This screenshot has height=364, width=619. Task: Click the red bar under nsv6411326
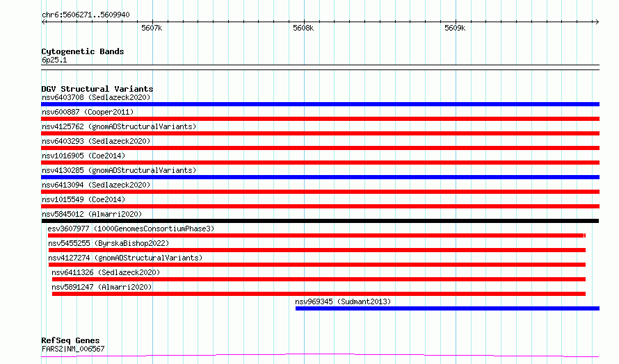coord(319,279)
